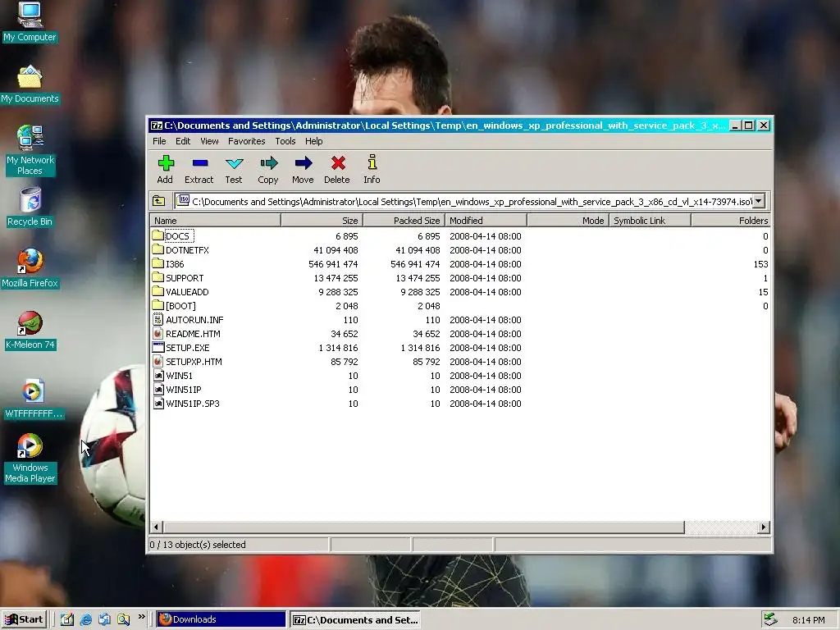Open the Help menu
840x630 pixels.
314,141
